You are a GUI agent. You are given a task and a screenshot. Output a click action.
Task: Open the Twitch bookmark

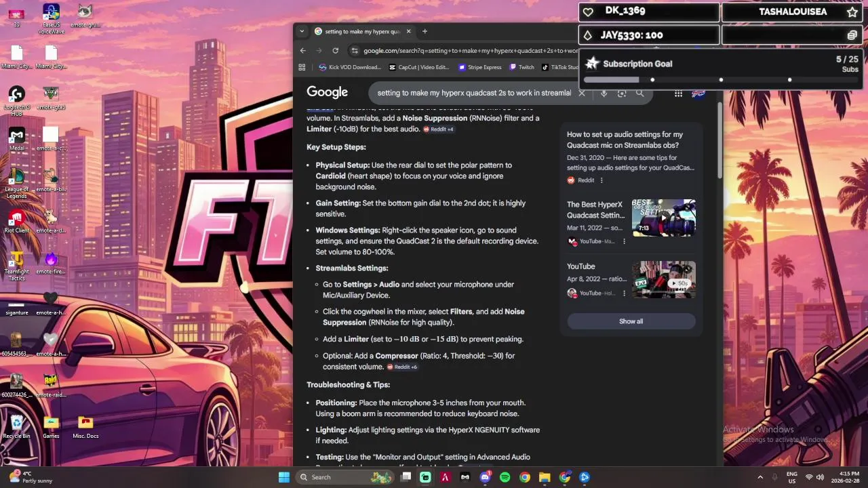tap(522, 67)
